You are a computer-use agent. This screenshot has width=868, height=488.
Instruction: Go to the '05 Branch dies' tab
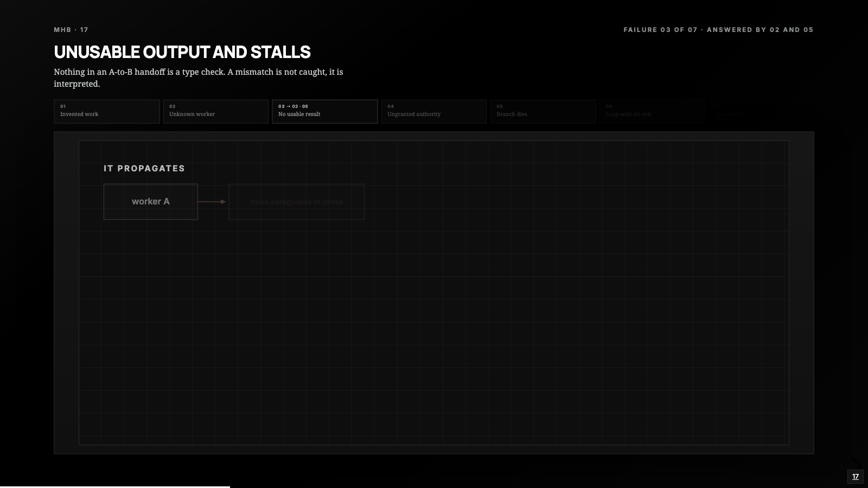click(543, 111)
